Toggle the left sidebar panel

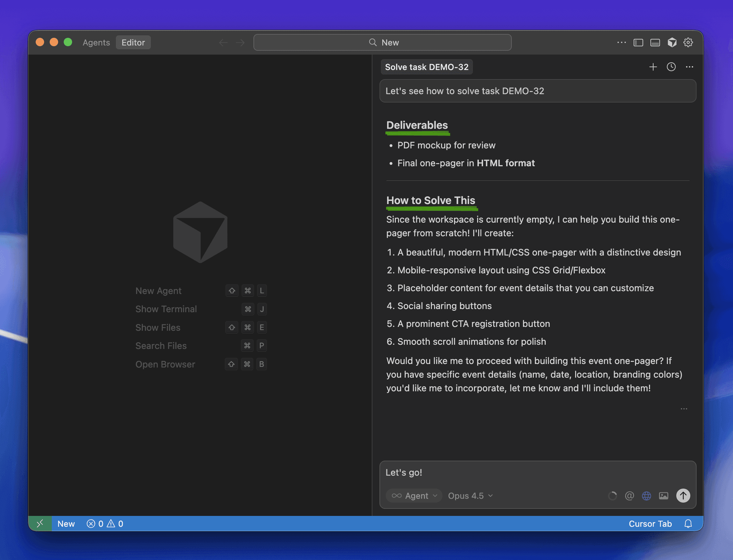[x=638, y=42]
